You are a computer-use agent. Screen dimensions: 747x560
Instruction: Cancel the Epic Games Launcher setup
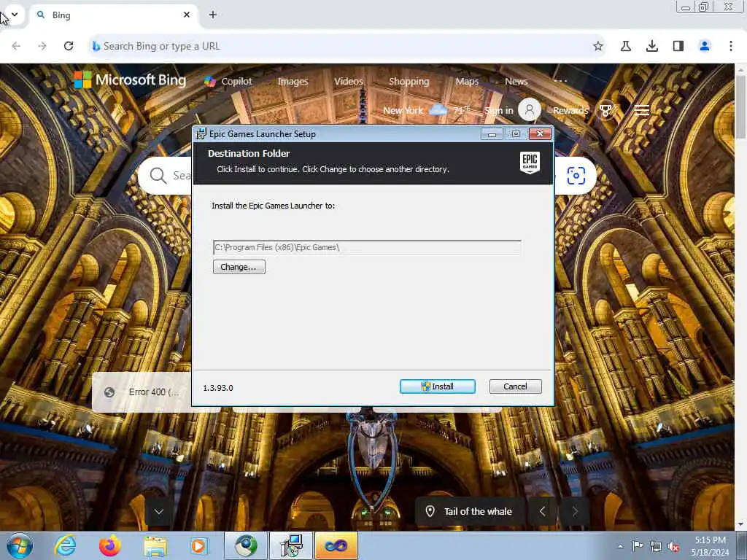click(515, 386)
